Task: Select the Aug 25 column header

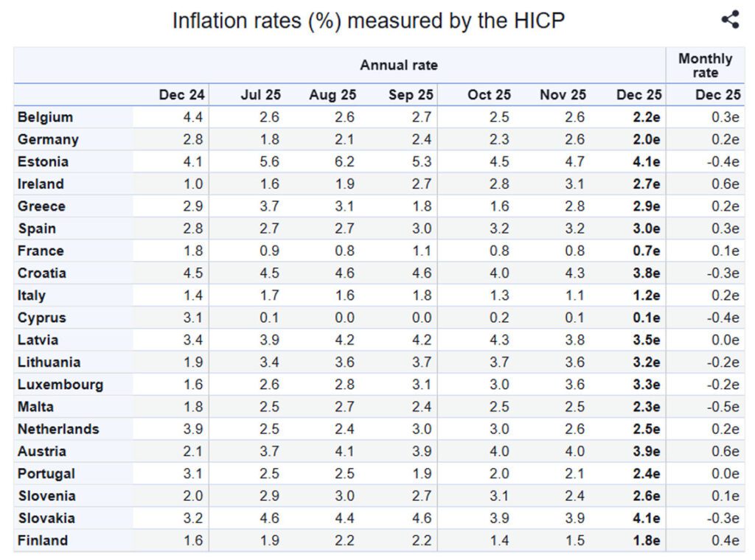Action: click(333, 94)
